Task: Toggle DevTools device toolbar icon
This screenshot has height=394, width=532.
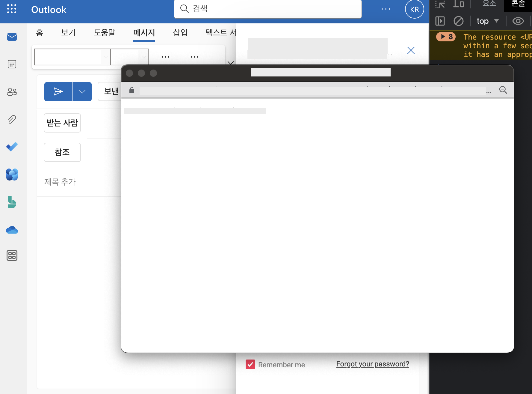Action: [459, 4]
